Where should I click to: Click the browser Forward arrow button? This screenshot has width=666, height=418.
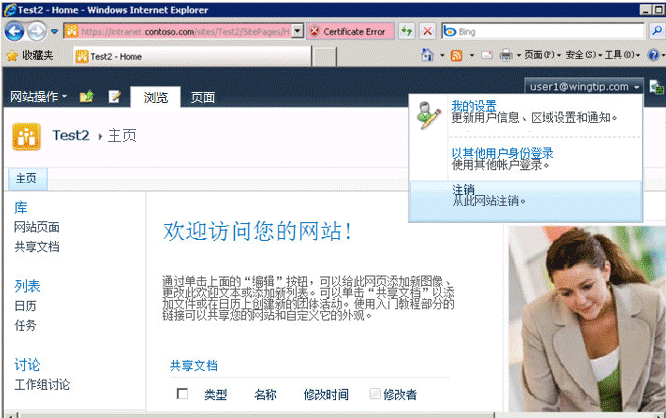(37, 31)
